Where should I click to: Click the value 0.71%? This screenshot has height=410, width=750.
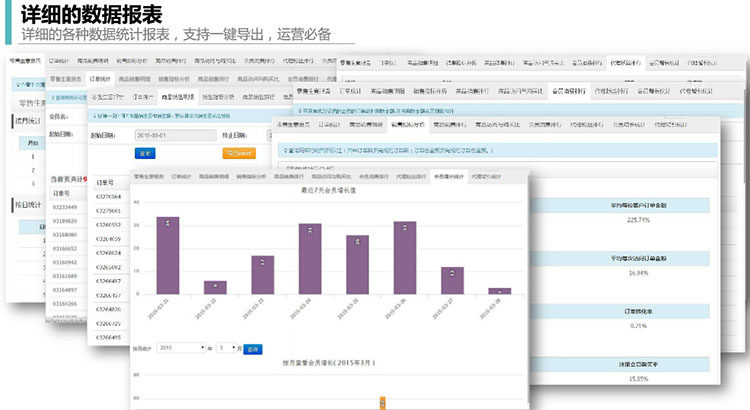638,326
